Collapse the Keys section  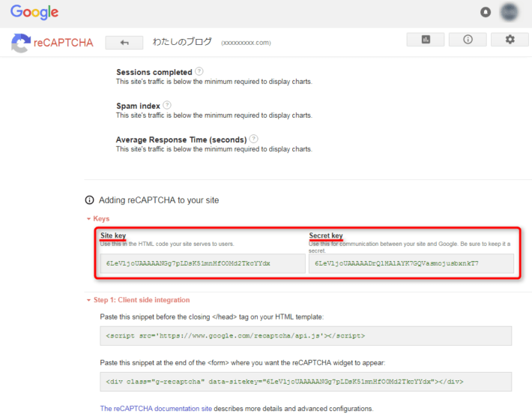(97, 218)
